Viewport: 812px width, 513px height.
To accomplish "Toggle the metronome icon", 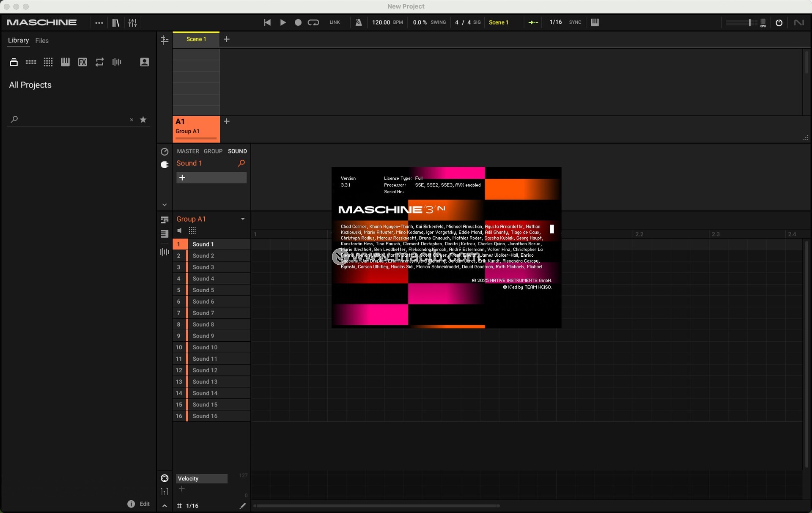I will (x=359, y=22).
